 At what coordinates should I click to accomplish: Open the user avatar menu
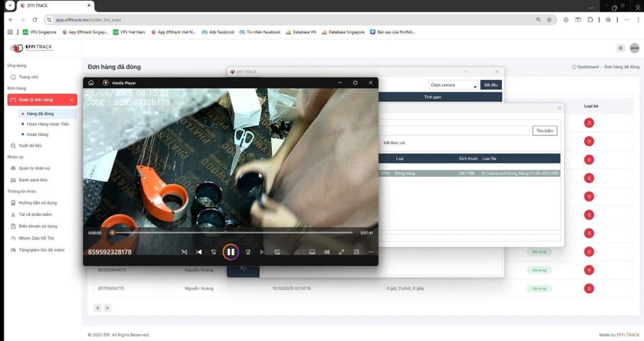tap(634, 48)
